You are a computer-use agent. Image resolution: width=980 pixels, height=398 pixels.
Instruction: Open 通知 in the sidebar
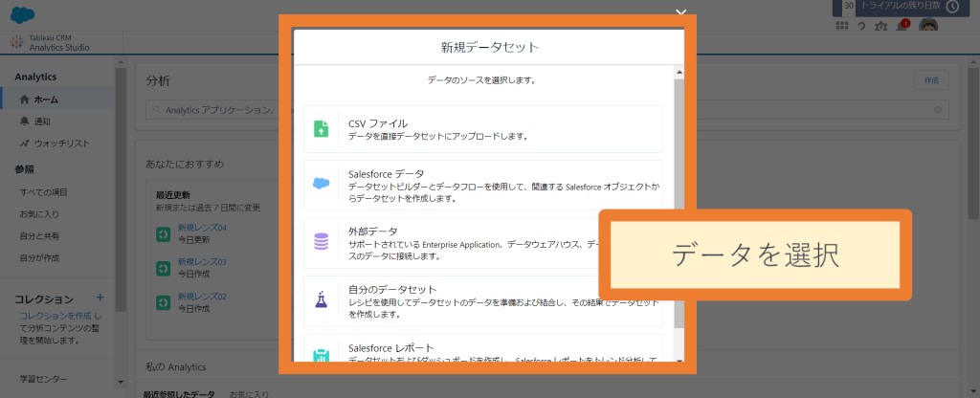[42, 122]
